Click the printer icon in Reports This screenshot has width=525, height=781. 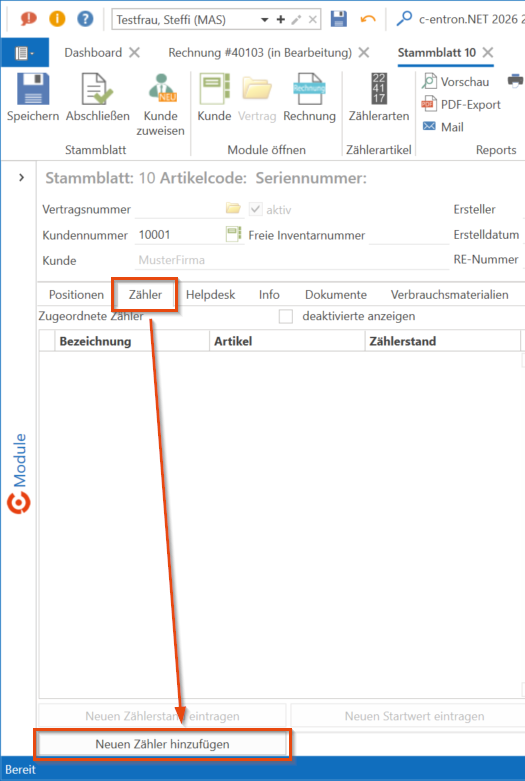(516, 81)
